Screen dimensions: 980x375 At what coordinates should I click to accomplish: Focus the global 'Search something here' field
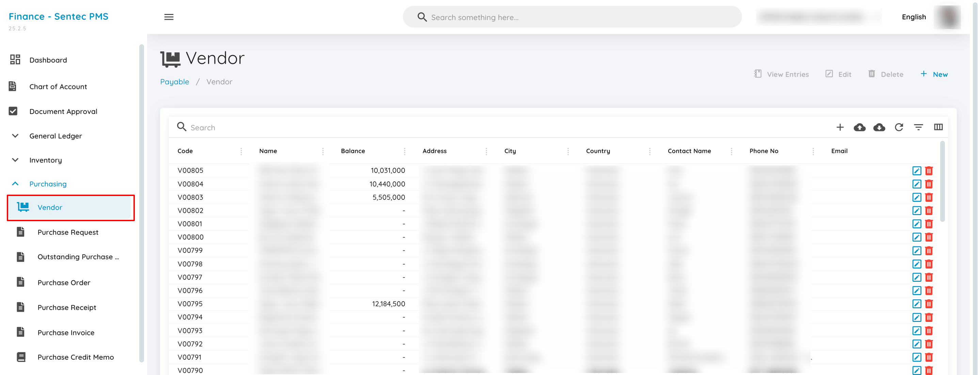572,17
